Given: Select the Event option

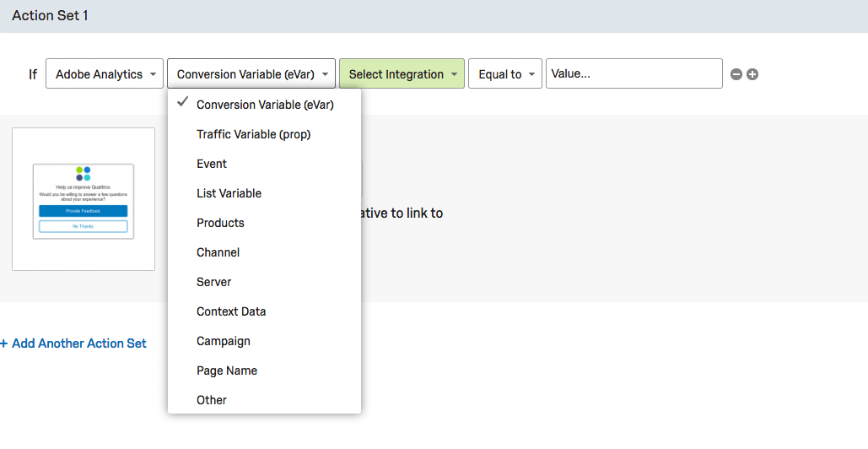Looking at the screenshot, I should pyautogui.click(x=265, y=164).
